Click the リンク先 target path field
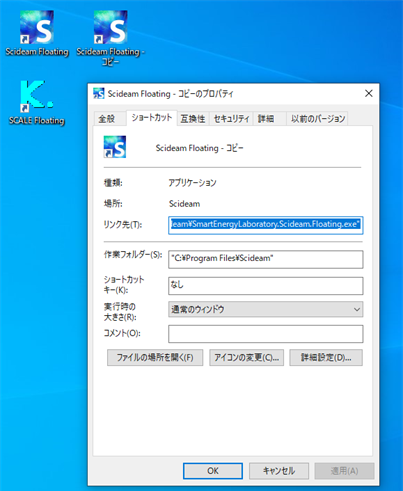Image resolution: width=403 pixels, height=491 pixels. click(266, 225)
